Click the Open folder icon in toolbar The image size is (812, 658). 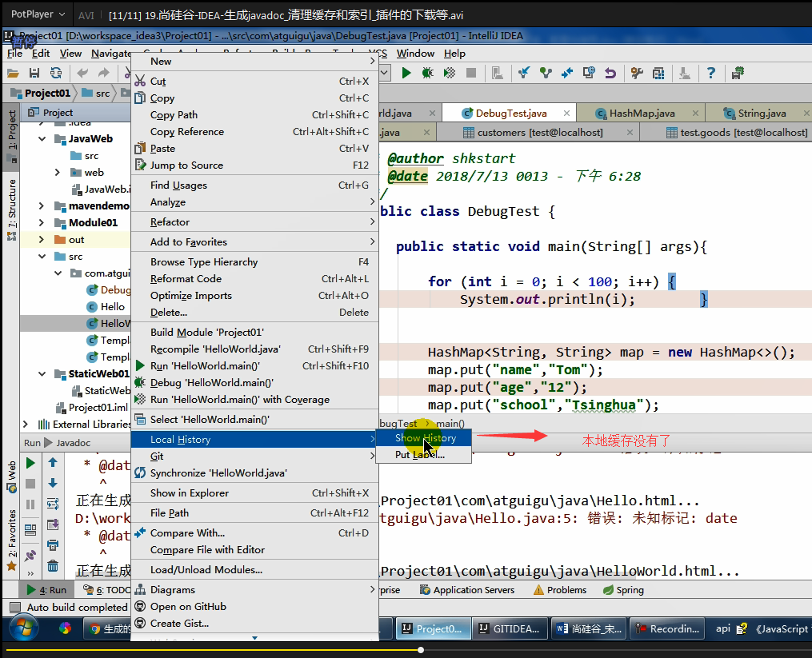tap(13, 73)
